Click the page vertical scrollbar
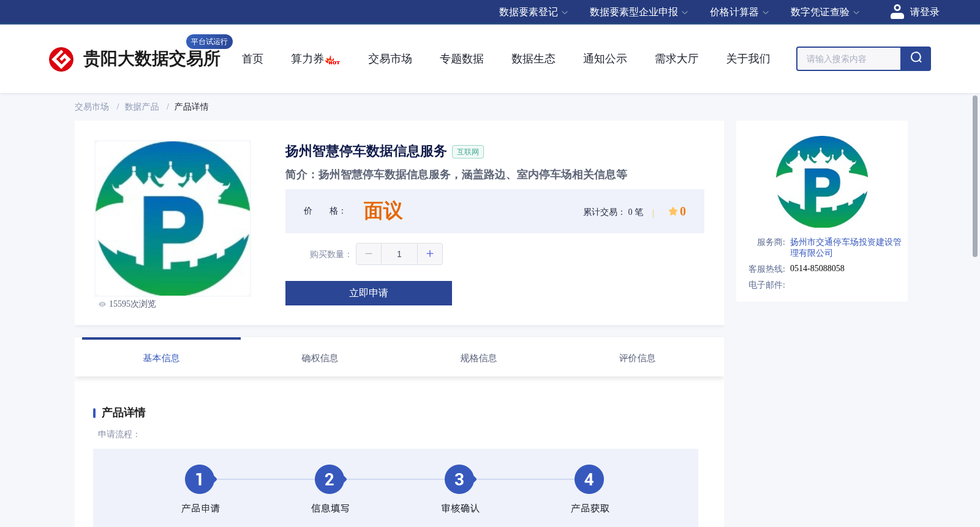This screenshot has height=527, width=980. [975, 176]
